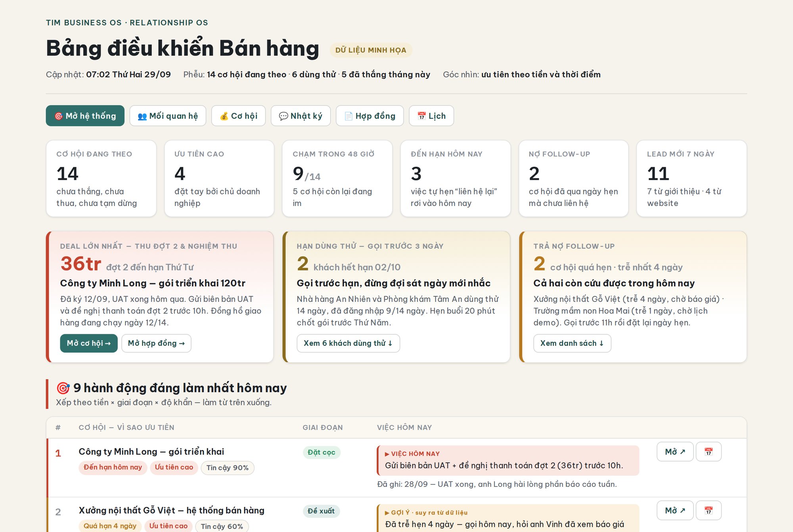
Task: Click the Việc hôm nay column header
Action: pyautogui.click(x=404, y=427)
